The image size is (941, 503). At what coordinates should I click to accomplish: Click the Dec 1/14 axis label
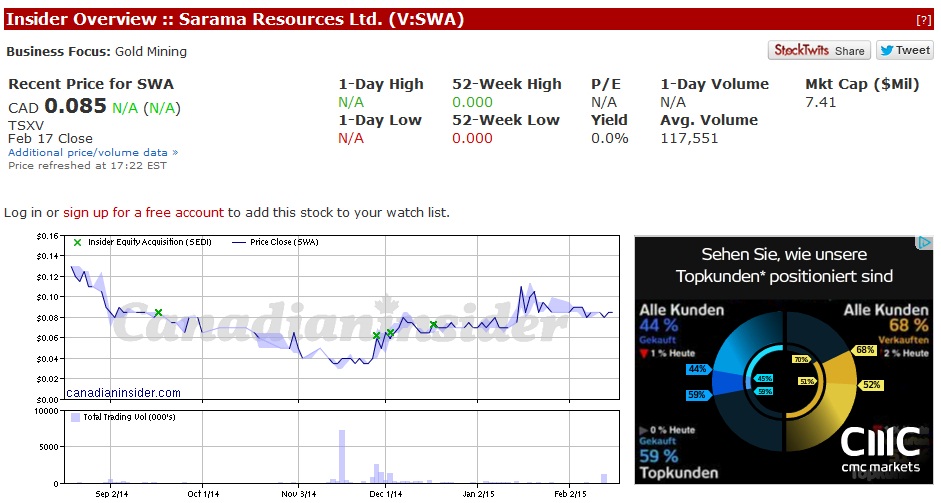coord(386,494)
